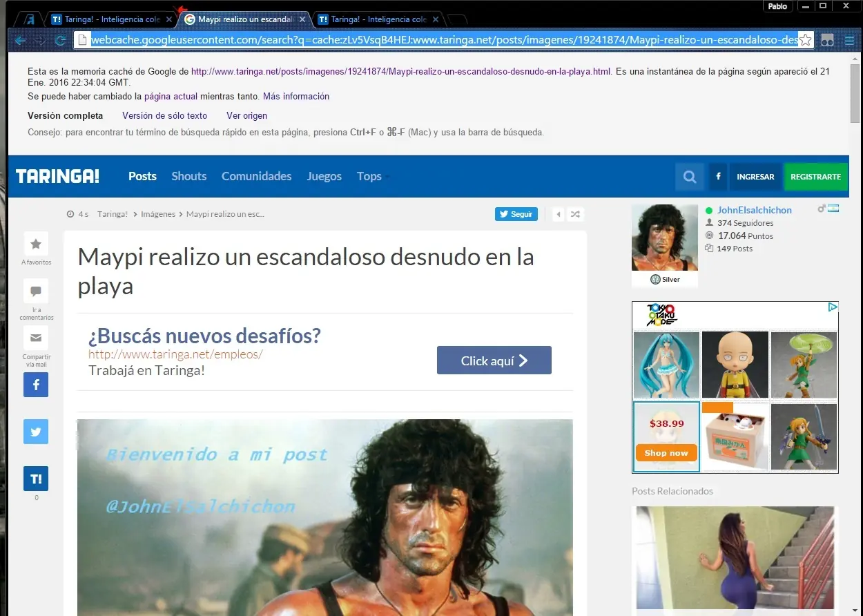
Task: Click the Argentina flag icon
Action: point(833,209)
